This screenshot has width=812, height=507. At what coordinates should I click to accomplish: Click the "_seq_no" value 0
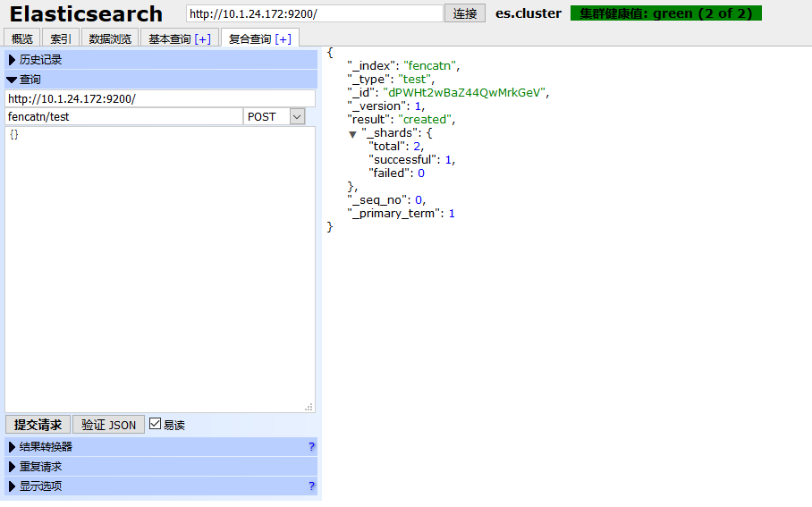419,200
